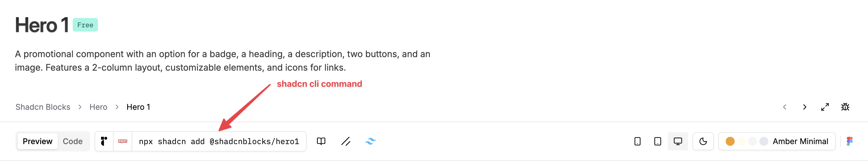Click the shadcn slashes icon
The width and height of the screenshot is (868, 161).
346,141
